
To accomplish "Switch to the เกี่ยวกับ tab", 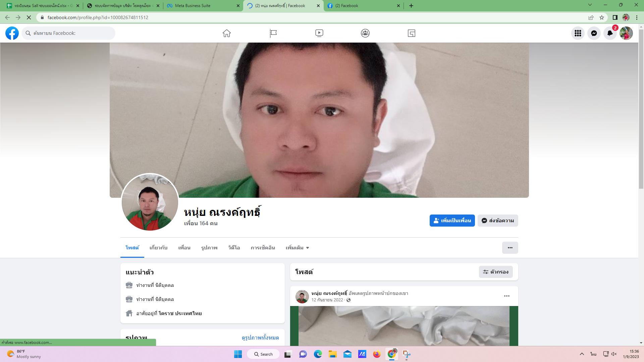I will point(158,248).
